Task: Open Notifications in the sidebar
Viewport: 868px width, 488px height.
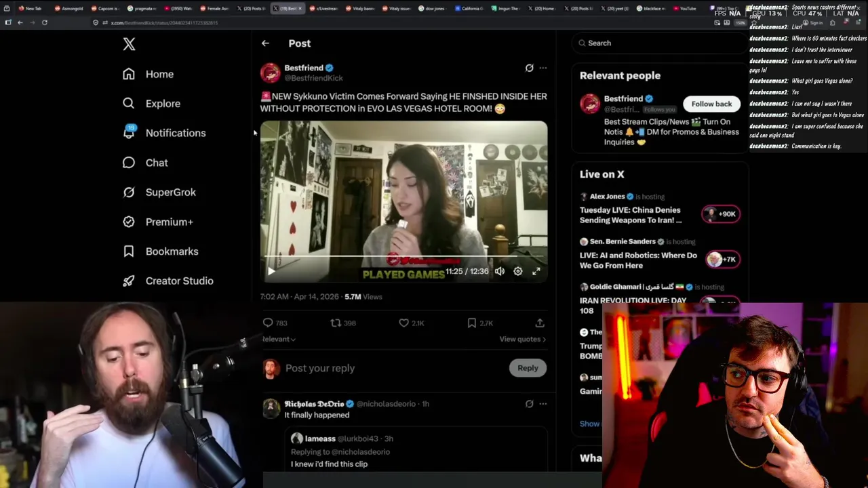Action: click(163, 133)
